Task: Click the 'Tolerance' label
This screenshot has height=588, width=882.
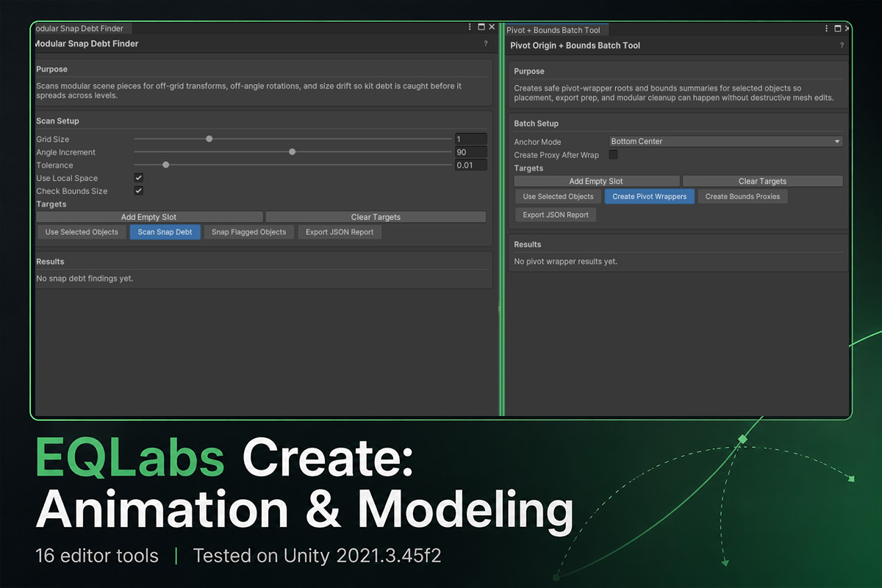Action: (55, 165)
